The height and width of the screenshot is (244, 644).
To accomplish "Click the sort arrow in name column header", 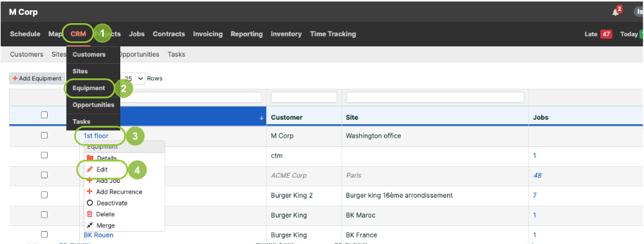I will click(262, 117).
